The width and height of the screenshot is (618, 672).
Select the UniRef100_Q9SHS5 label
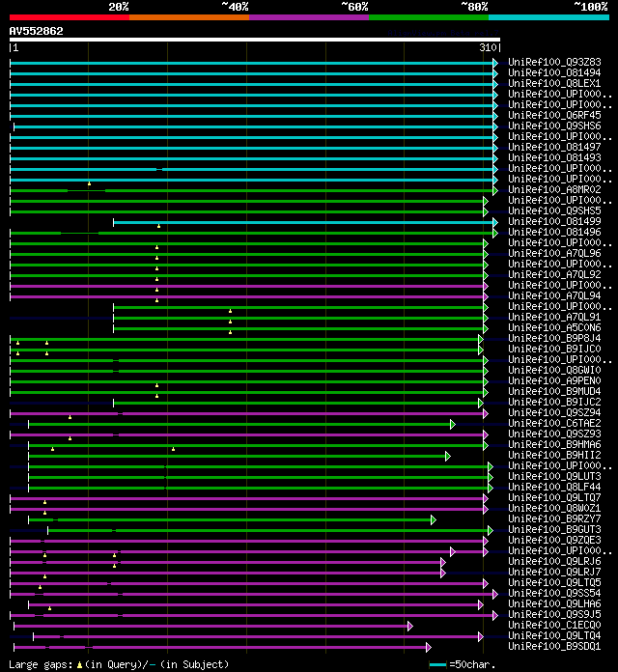point(554,210)
